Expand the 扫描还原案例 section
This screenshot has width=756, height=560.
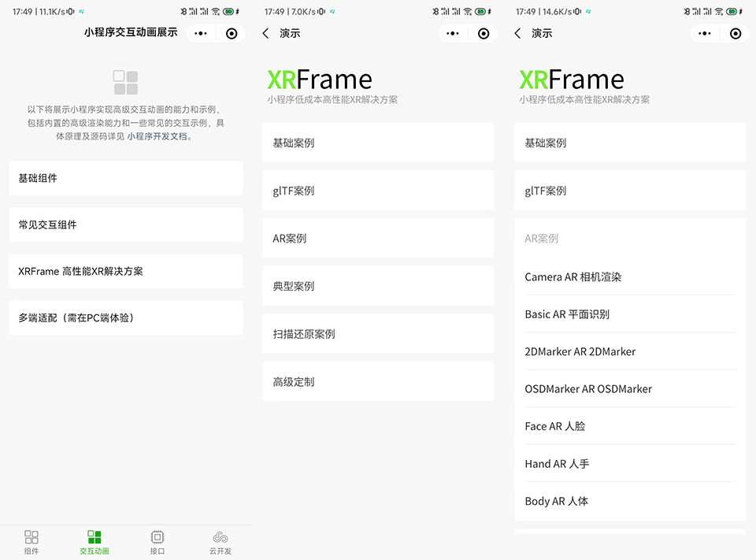tap(378, 334)
